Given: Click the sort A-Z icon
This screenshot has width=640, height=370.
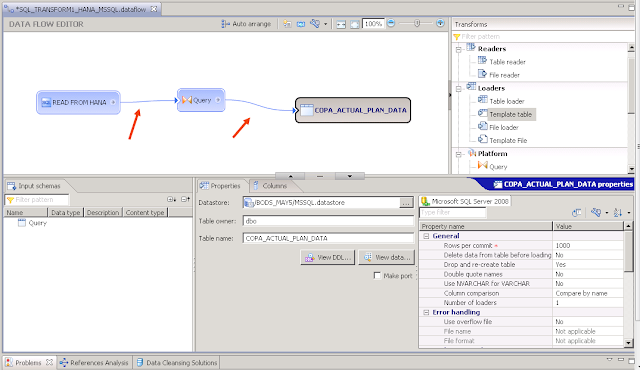Looking at the screenshot, I should 618,213.
